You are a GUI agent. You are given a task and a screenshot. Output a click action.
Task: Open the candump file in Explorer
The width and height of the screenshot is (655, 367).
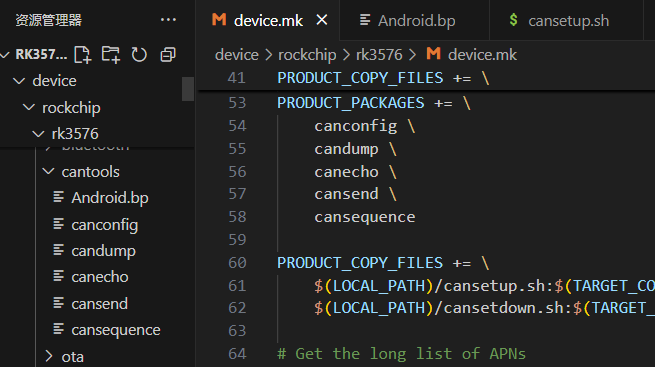103,251
